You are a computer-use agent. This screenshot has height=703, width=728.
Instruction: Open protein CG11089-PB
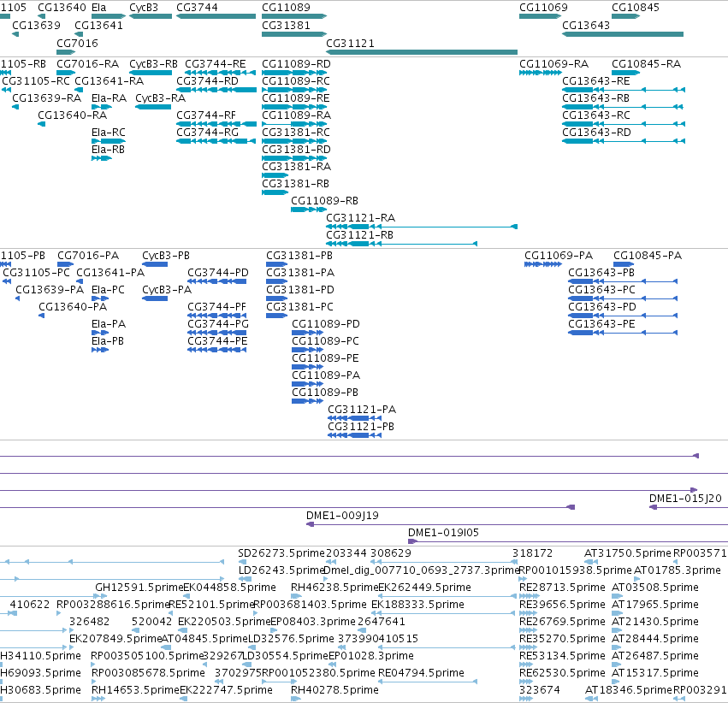pos(325,393)
